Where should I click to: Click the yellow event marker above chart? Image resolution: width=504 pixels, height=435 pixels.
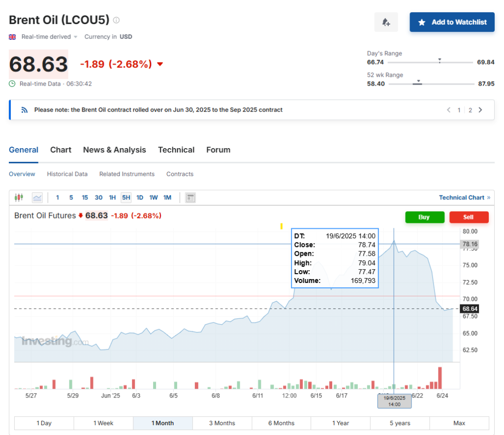coord(282,226)
